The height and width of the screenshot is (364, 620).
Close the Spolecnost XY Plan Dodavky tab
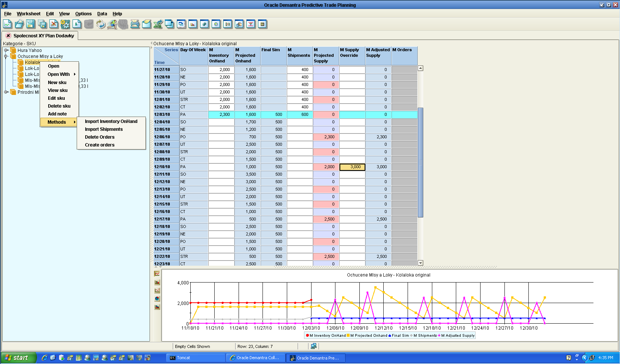8,36
